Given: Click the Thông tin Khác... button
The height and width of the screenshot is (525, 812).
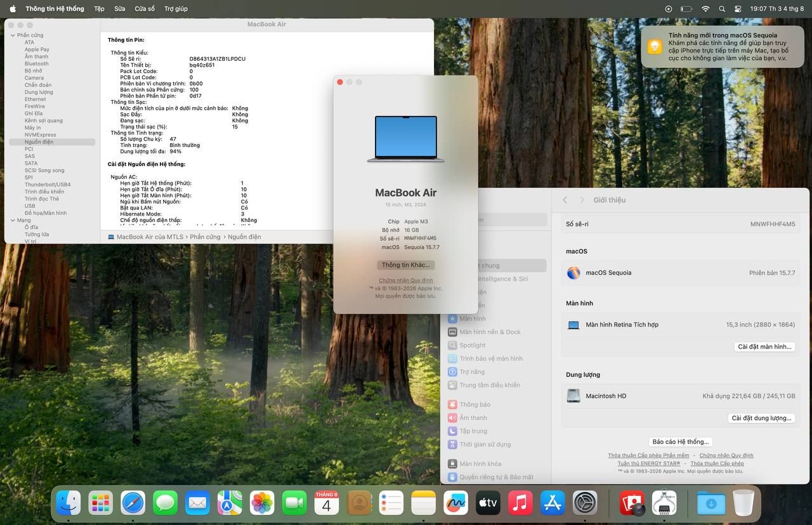Looking at the screenshot, I should pos(406,265).
